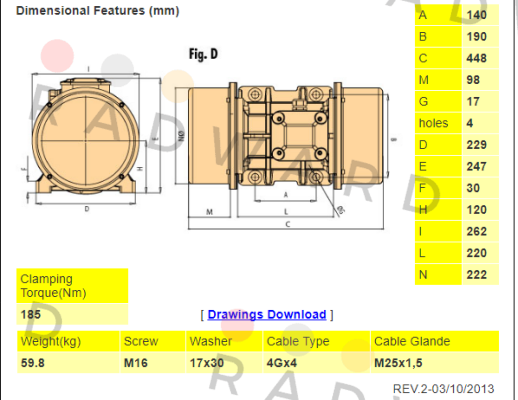
Task: Select dimension L value 220
Action: point(477,253)
